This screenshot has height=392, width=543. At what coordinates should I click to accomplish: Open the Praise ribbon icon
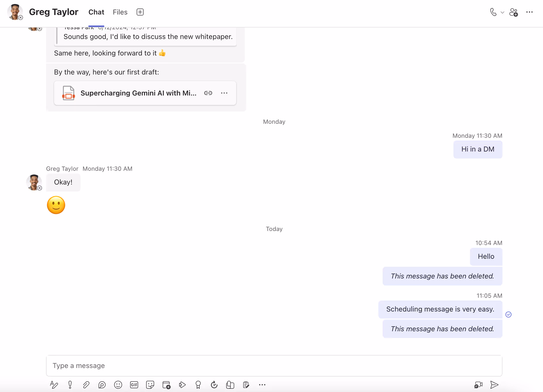(x=198, y=385)
